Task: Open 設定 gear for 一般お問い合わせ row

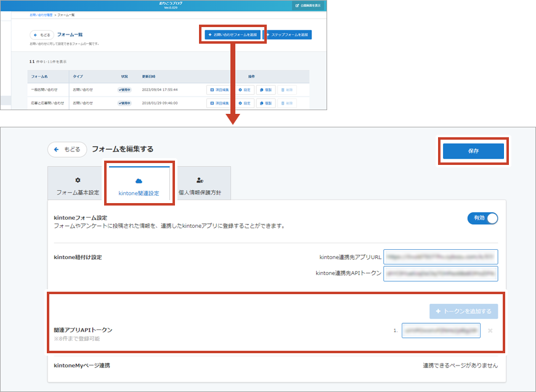Action: 244,89
